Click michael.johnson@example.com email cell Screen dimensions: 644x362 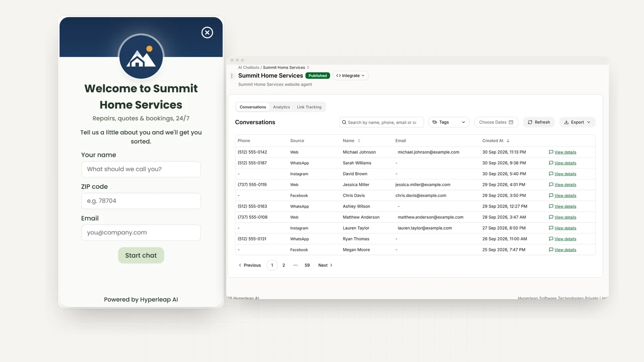428,152
